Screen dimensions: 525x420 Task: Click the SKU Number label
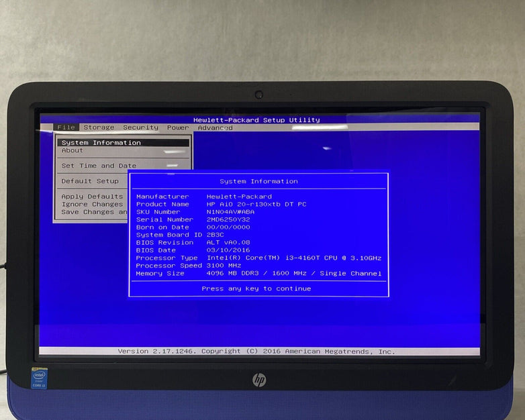click(x=158, y=212)
